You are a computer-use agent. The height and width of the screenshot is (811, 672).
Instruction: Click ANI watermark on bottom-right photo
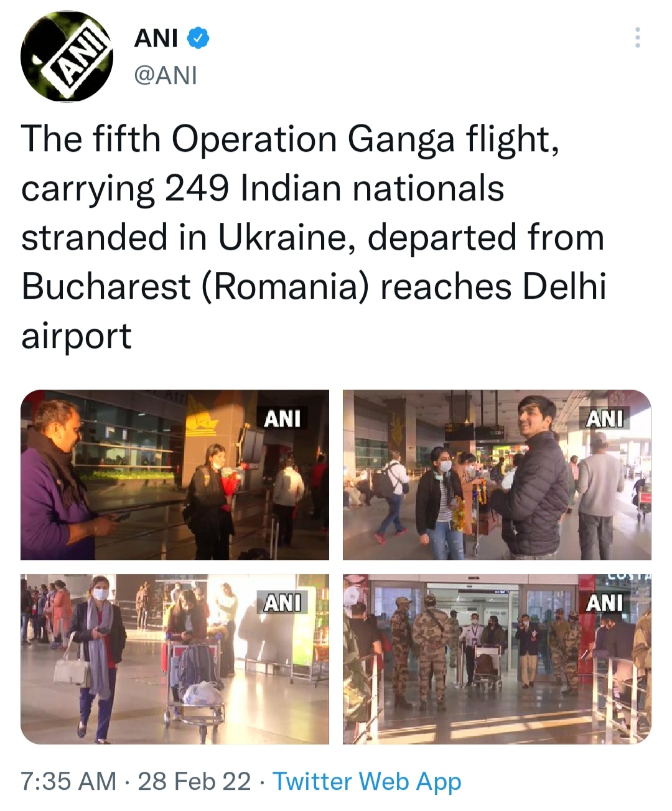point(605,602)
